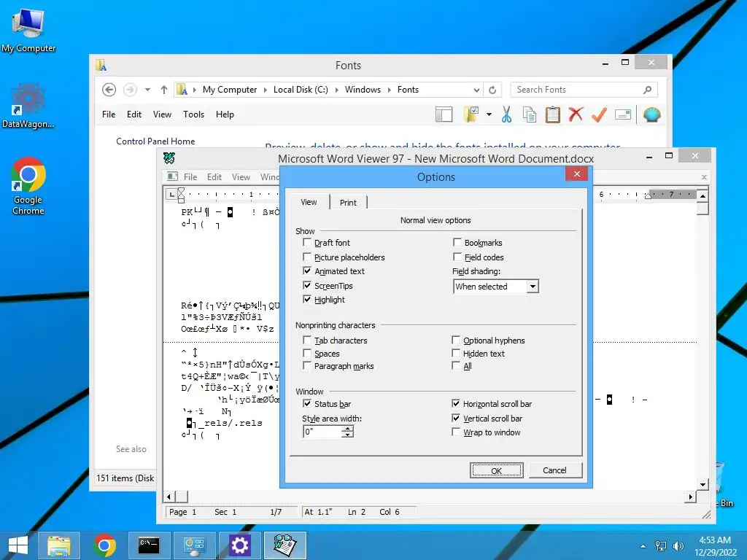Click the Up arrow in Fonts address bar
747x560 pixels.
tap(164, 90)
